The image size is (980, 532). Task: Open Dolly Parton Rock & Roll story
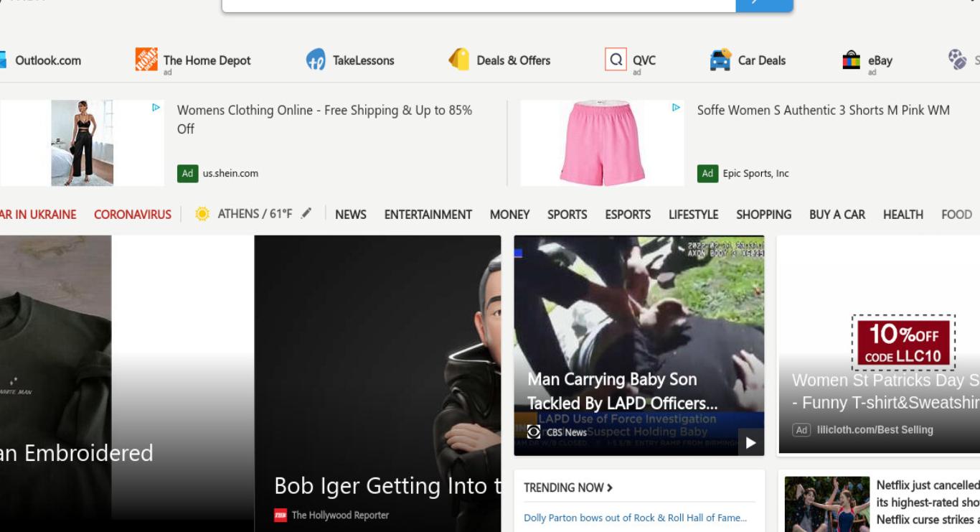tap(636, 518)
